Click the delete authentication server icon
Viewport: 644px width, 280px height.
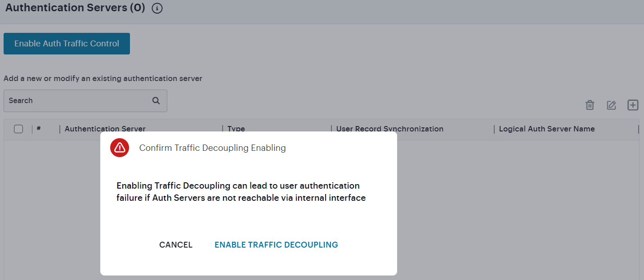click(x=590, y=105)
